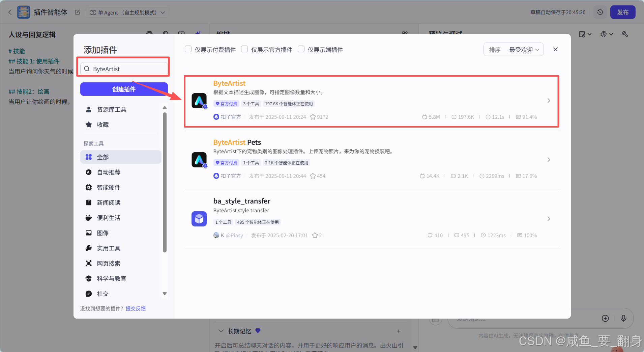Viewport: 644px width, 352px height.
Task: Click the 发布 publish button
Action: (x=622, y=12)
